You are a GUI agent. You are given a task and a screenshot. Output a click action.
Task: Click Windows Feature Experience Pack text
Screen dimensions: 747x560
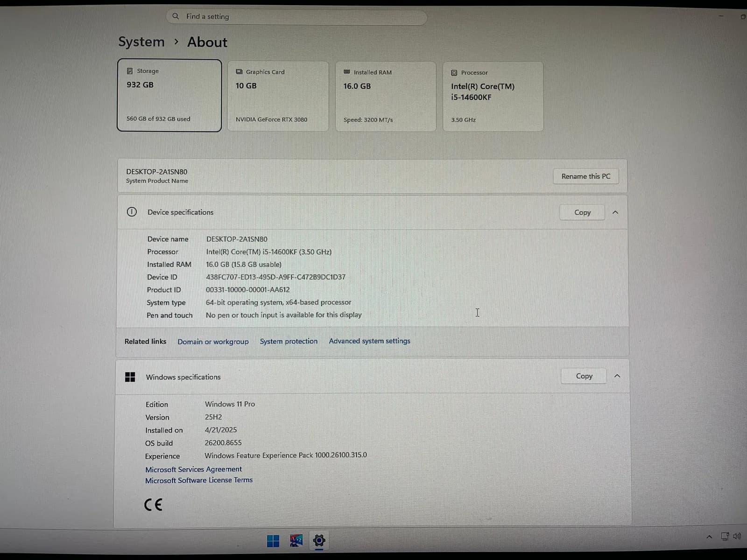click(286, 455)
